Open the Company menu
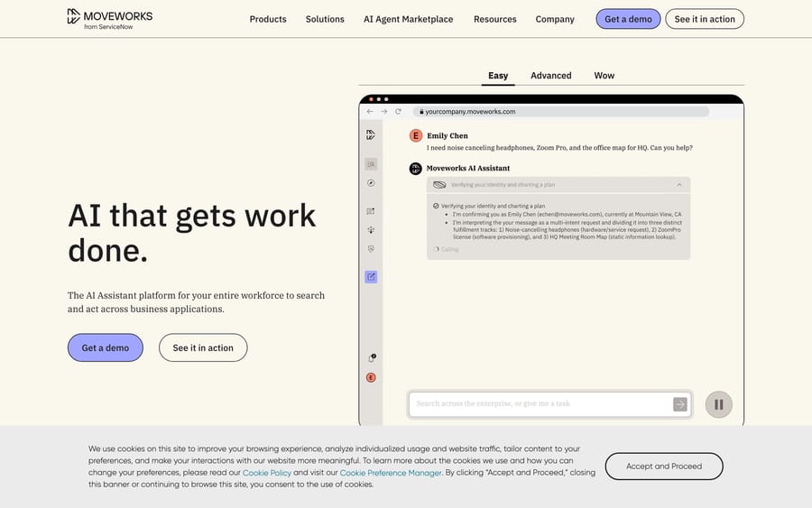The width and height of the screenshot is (812, 508). coord(555,19)
